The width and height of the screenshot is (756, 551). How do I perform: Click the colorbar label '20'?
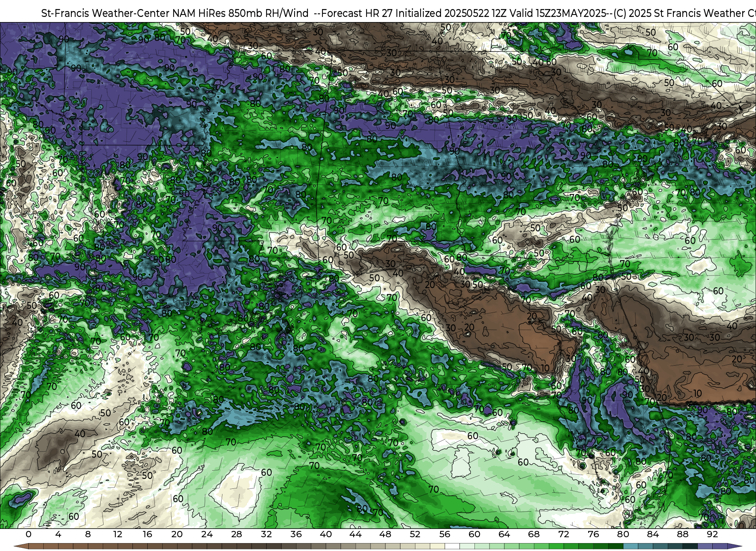(x=177, y=534)
